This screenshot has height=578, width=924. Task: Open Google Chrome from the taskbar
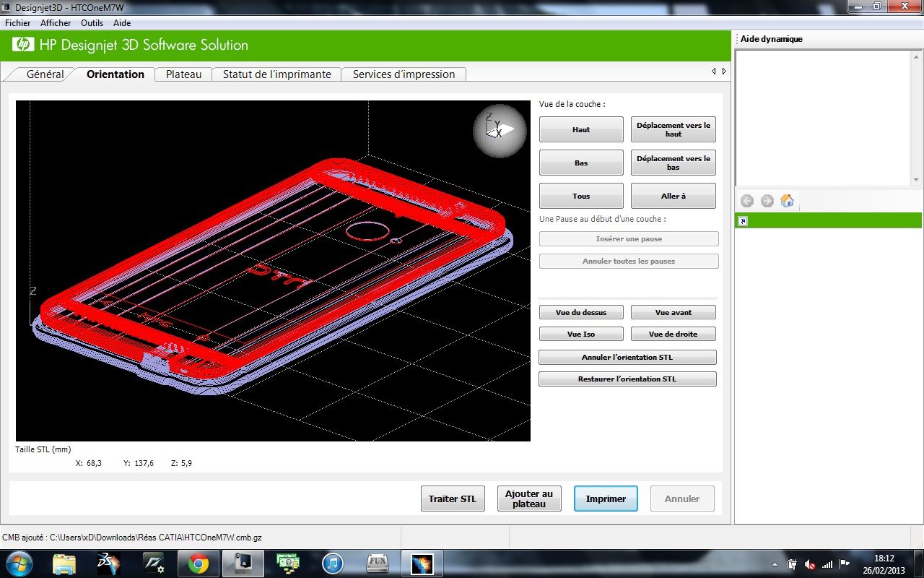(x=199, y=564)
